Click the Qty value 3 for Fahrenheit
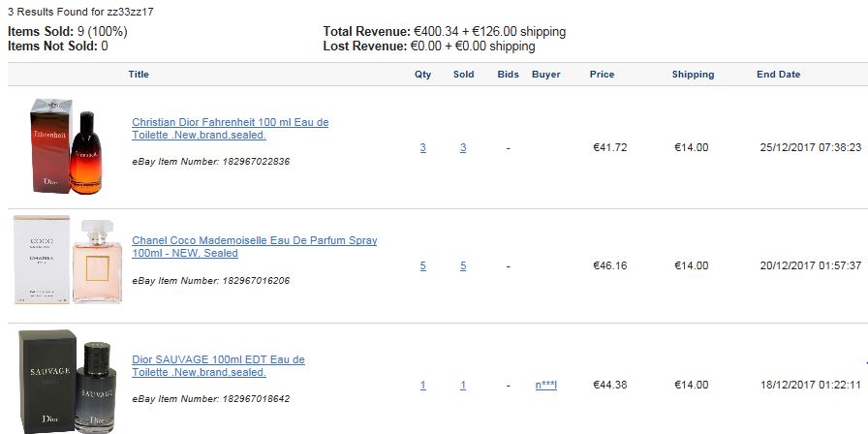 423,148
